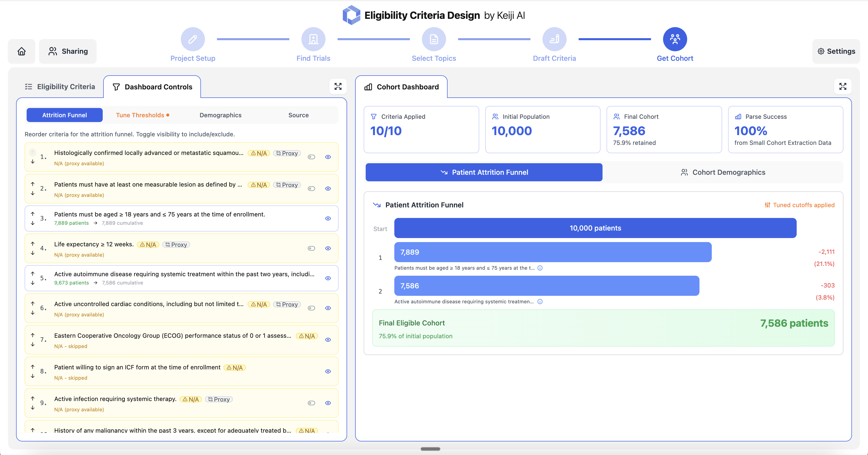Move criterion 8 ICF form down
This screenshot has width=868, height=455.
tap(33, 376)
